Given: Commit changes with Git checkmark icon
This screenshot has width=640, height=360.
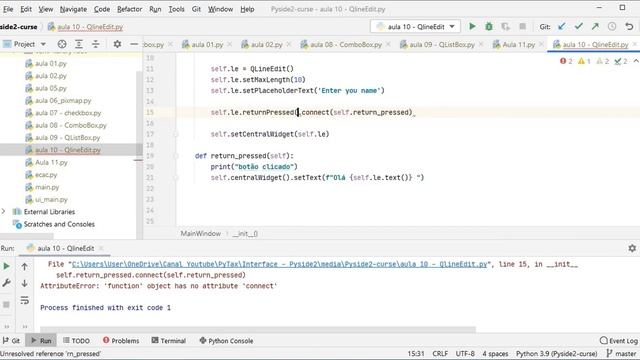Looking at the screenshot, I should tap(578, 27).
